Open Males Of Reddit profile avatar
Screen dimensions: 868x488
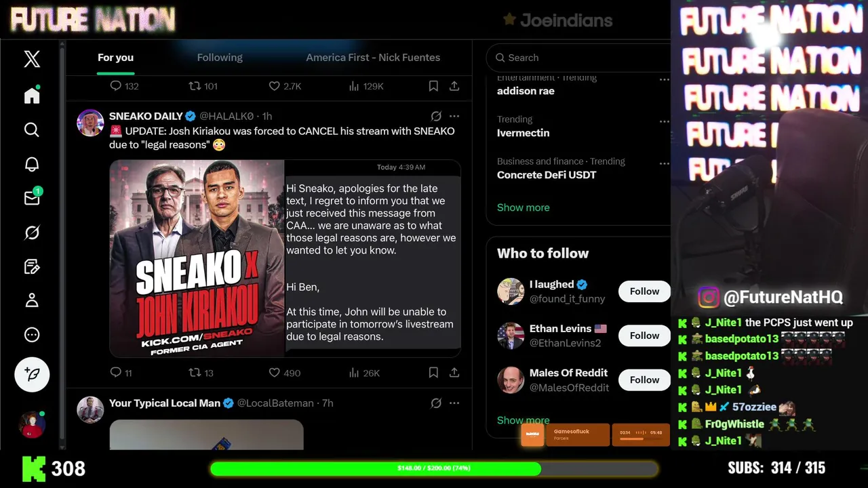click(x=511, y=380)
